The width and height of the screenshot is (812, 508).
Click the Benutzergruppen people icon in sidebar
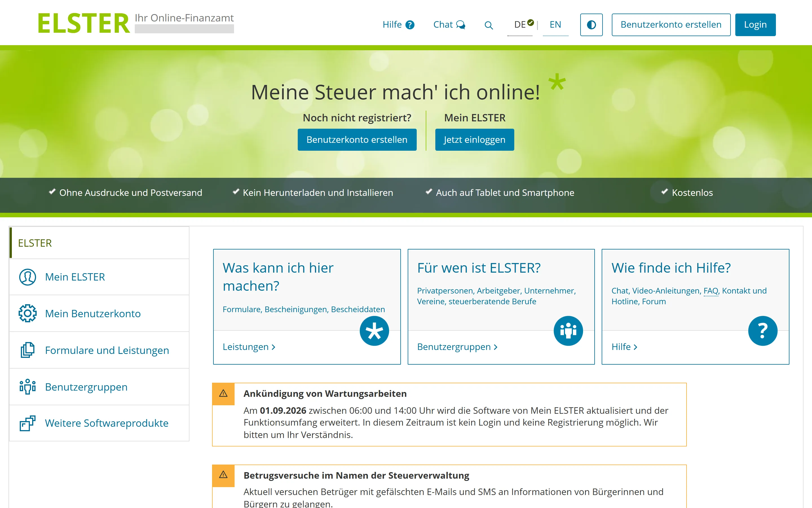(28, 387)
